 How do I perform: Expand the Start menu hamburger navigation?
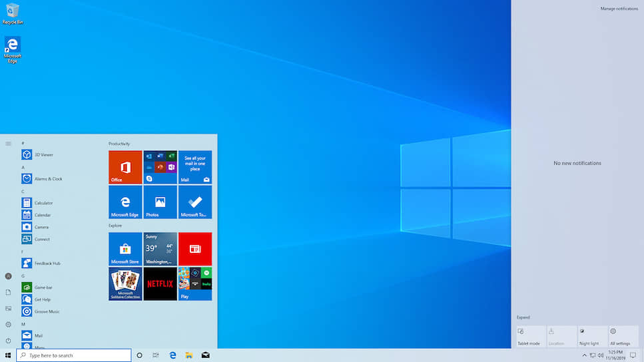[x=8, y=144]
